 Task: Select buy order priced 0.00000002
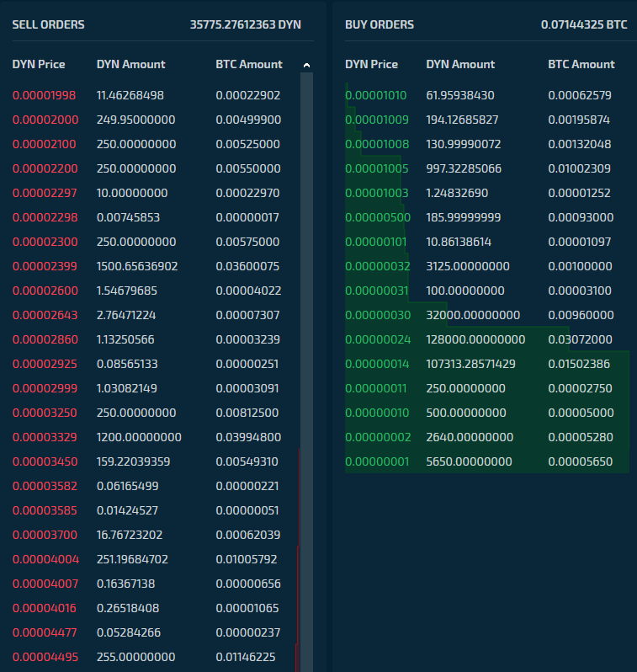pyautogui.click(x=487, y=437)
